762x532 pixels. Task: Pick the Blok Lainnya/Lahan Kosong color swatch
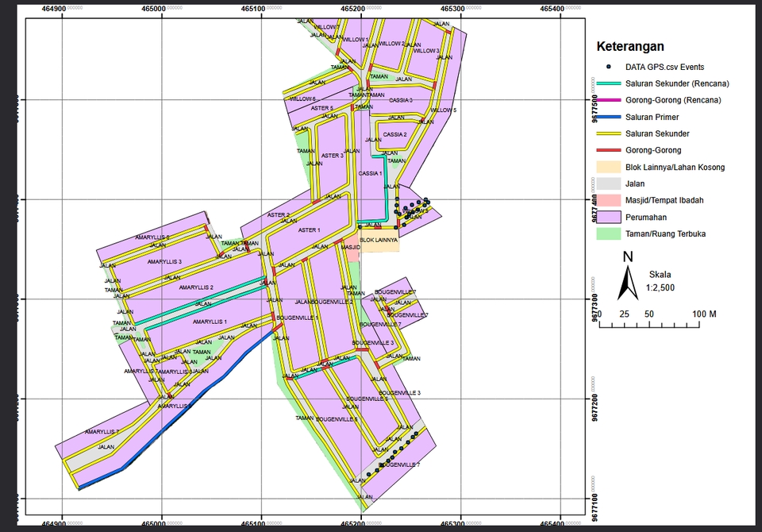608,167
